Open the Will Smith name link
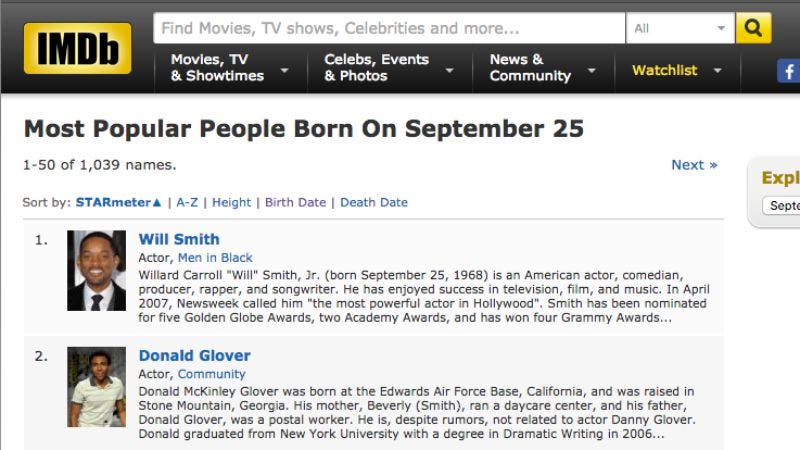Image resolution: width=800 pixels, height=450 pixels. point(179,239)
